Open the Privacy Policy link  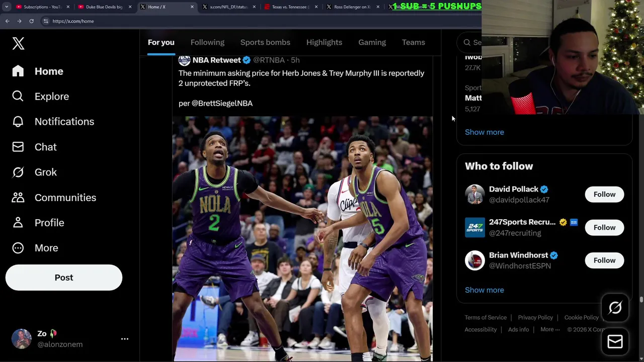pyautogui.click(x=535, y=317)
